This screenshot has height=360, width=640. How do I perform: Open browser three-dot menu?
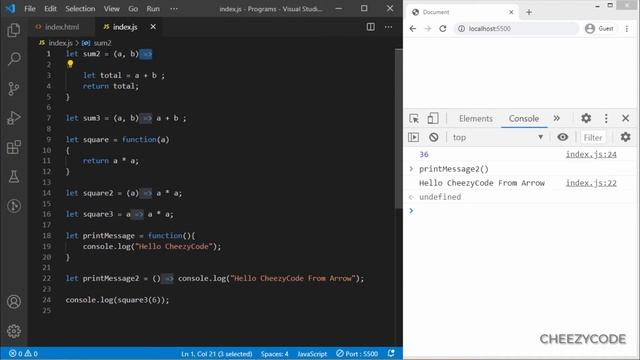(x=627, y=29)
